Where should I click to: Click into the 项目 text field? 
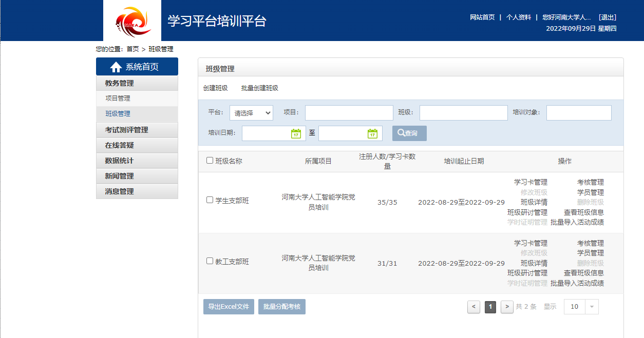tap(349, 113)
